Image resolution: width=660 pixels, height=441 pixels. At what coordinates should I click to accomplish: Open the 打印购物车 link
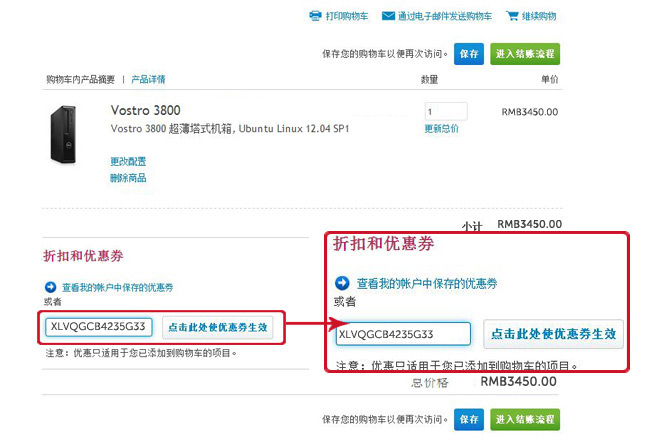point(347,16)
